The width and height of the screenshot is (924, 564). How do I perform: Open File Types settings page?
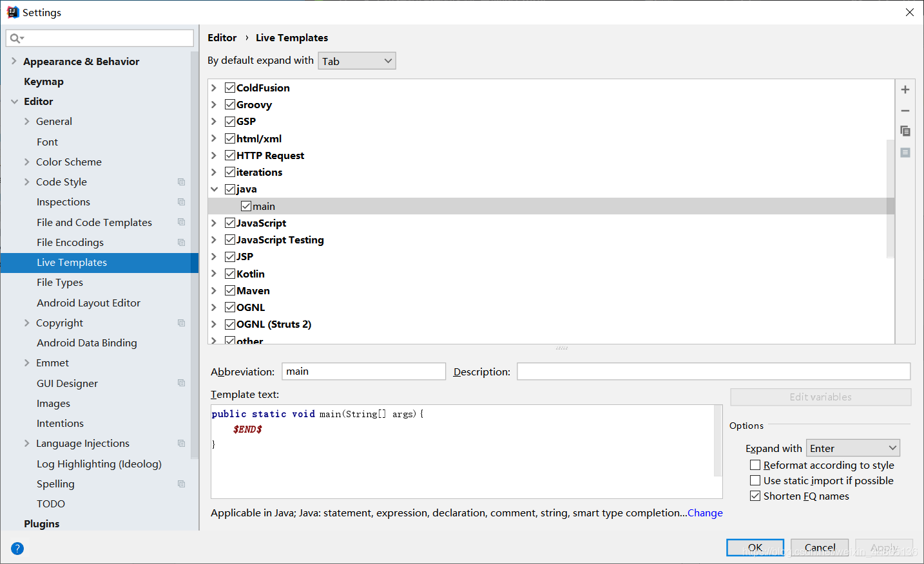click(60, 283)
